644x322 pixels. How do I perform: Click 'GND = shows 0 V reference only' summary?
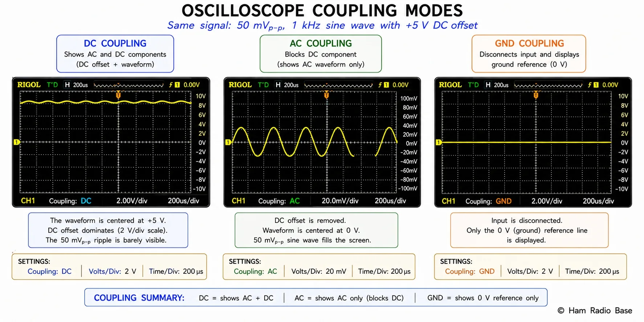tap(483, 298)
